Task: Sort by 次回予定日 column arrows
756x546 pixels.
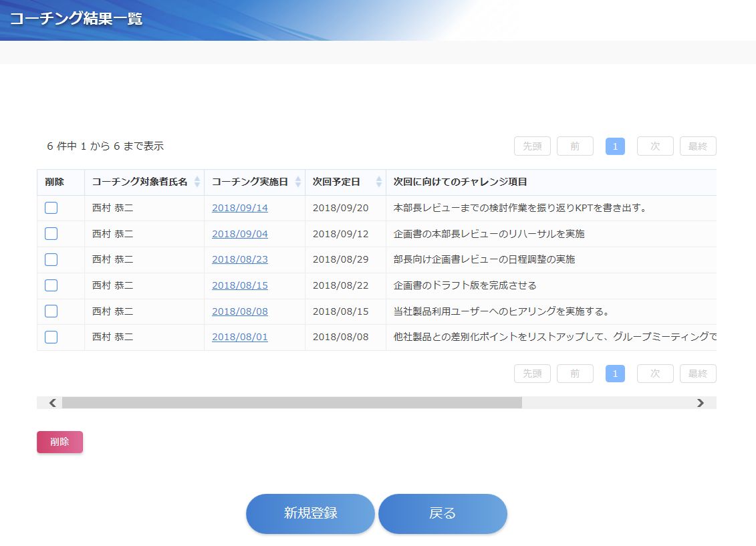Action: click(378, 182)
